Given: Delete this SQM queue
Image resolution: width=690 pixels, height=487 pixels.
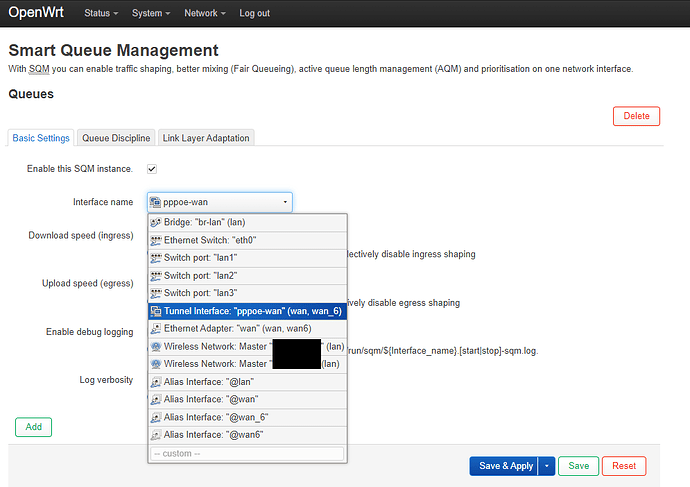Looking at the screenshot, I should (636, 116).
